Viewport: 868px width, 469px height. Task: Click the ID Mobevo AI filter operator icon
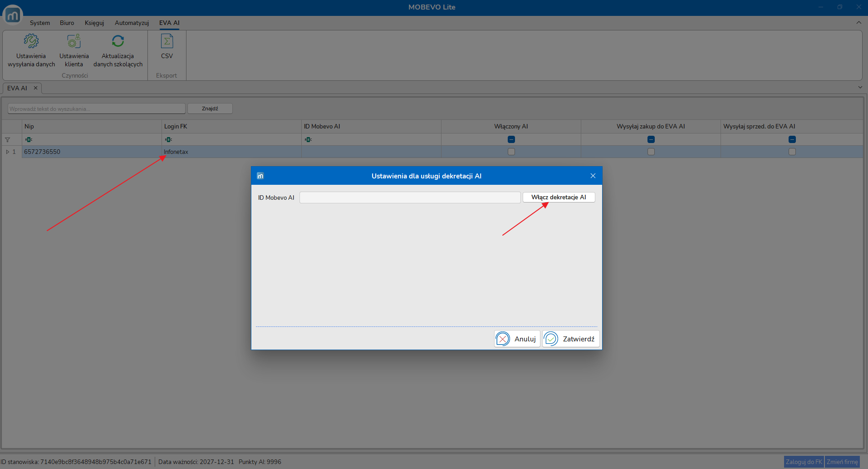coord(308,140)
